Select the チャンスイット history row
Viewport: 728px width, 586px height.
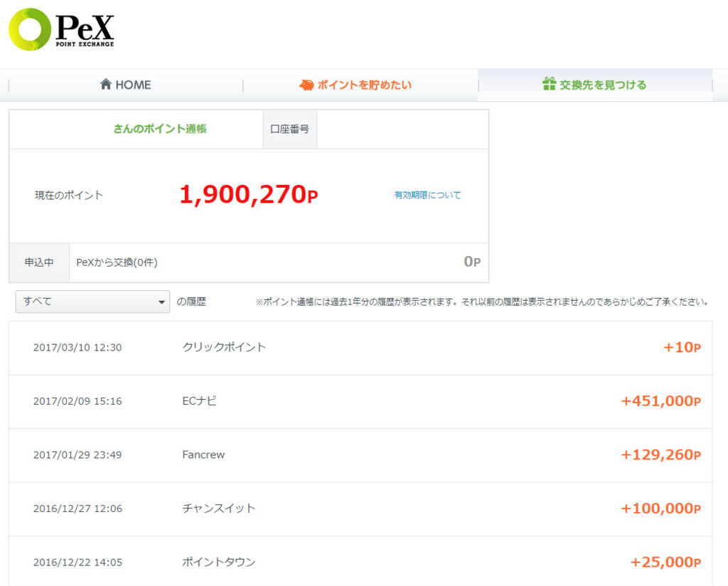pos(219,508)
